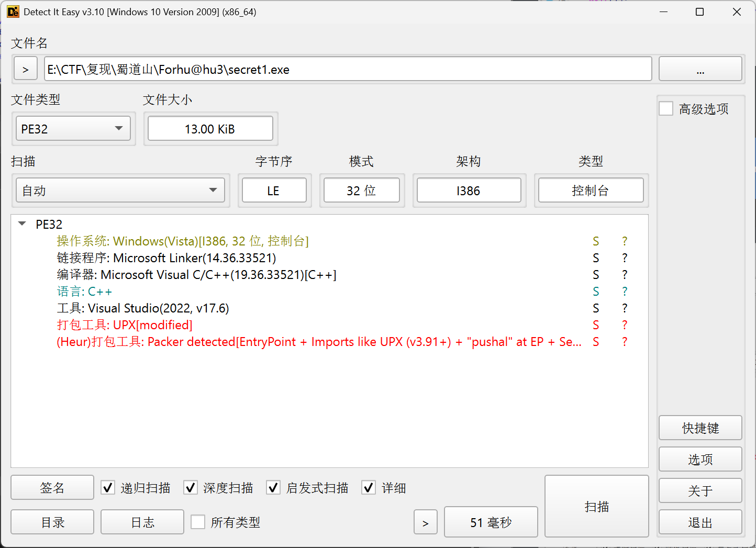Click the S link in the (Heur) row

(596, 341)
